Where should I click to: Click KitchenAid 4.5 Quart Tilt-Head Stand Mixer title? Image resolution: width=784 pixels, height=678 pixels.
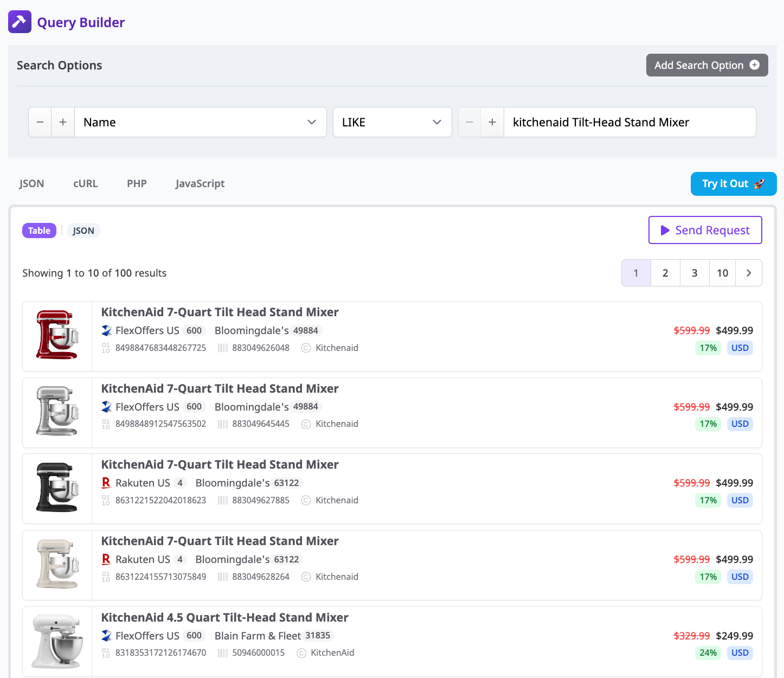point(224,617)
